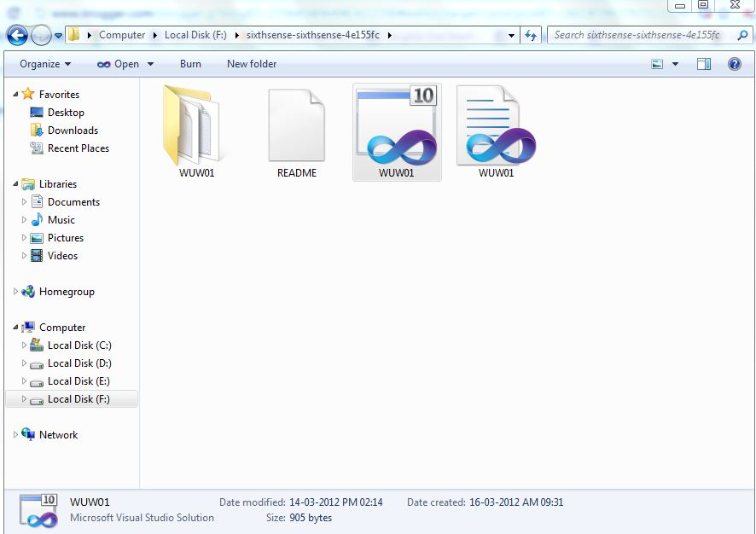
Task: Open the view options dropdown arrow
Action: coord(675,64)
